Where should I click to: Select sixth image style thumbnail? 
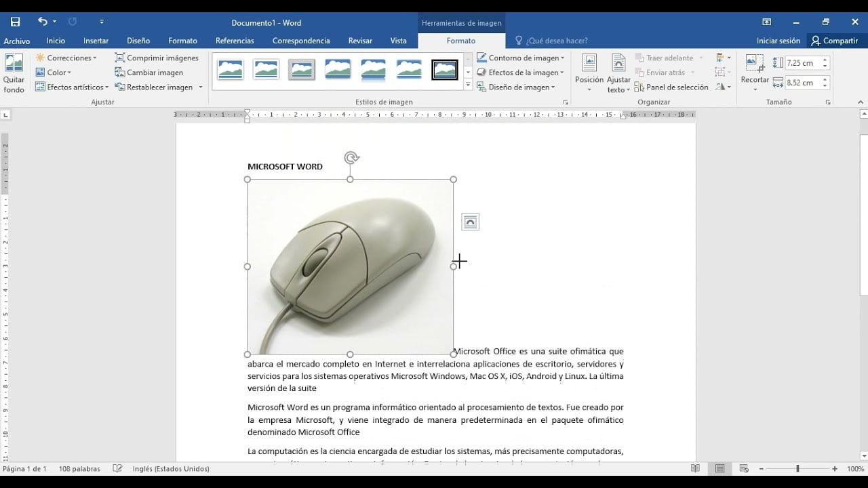(409, 69)
